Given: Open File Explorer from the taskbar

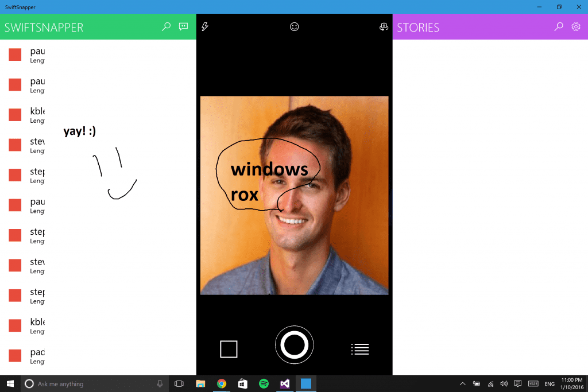Looking at the screenshot, I should (200, 384).
